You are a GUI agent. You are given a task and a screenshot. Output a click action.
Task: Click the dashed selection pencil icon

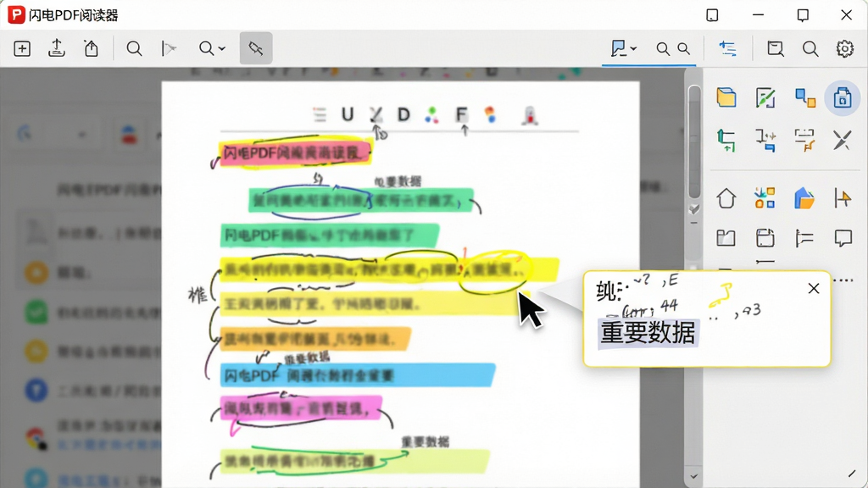pyautogui.click(x=804, y=140)
